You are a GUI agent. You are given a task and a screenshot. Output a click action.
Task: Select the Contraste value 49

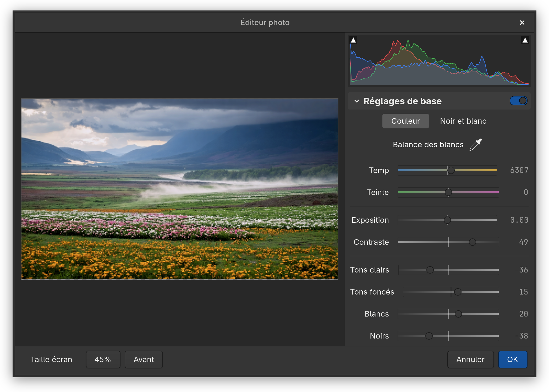tap(523, 242)
